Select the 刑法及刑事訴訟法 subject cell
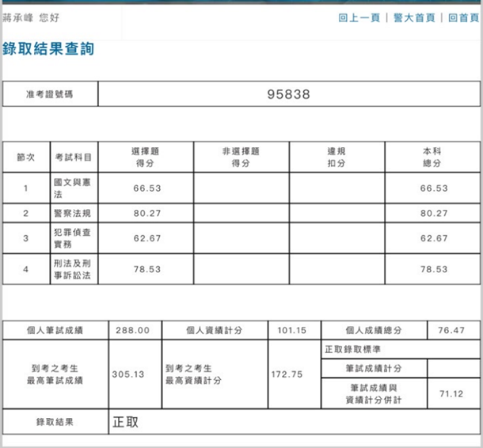The height and width of the screenshot is (448, 483). 73,269
